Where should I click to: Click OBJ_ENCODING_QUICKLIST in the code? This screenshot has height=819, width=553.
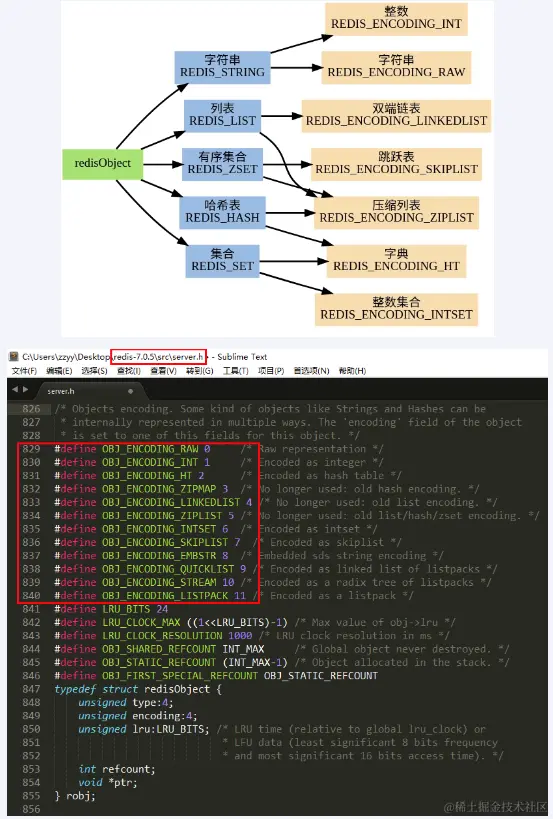click(x=168, y=569)
